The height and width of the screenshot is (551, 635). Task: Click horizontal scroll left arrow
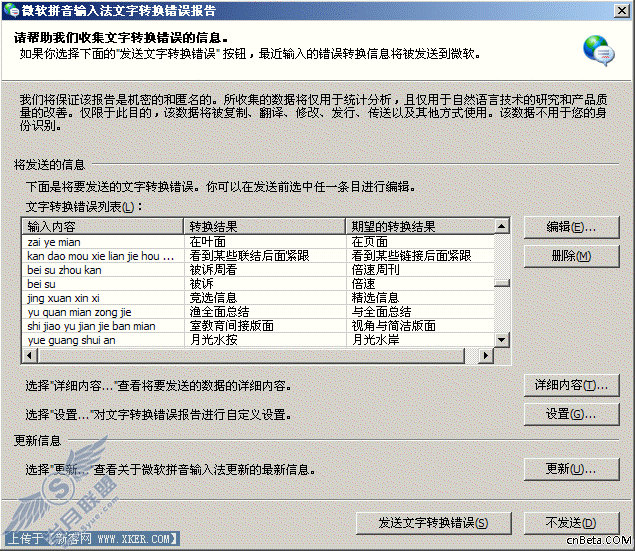30,356
